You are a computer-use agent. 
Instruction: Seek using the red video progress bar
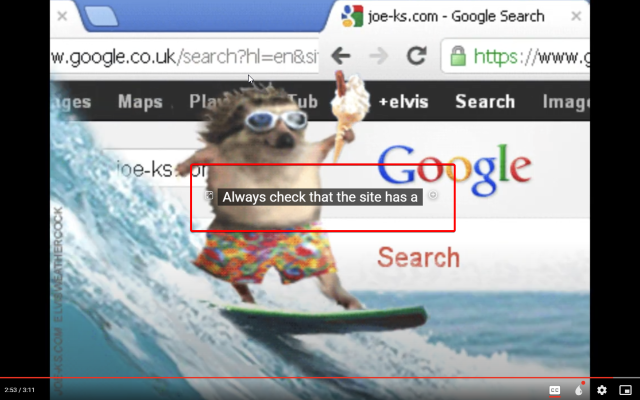(320, 378)
